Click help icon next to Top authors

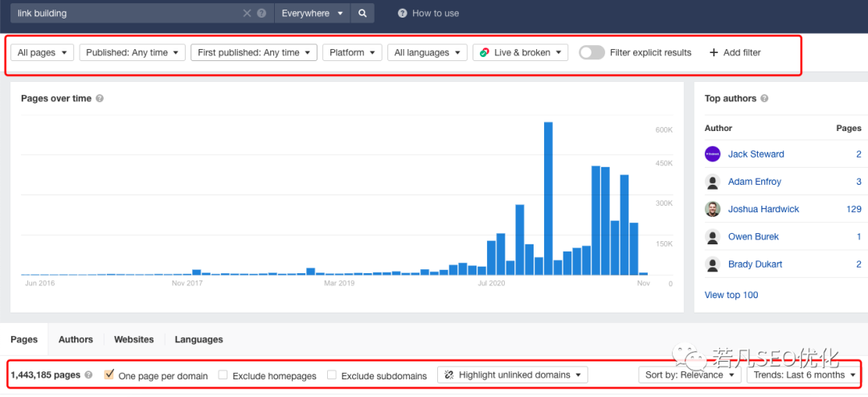click(x=764, y=99)
